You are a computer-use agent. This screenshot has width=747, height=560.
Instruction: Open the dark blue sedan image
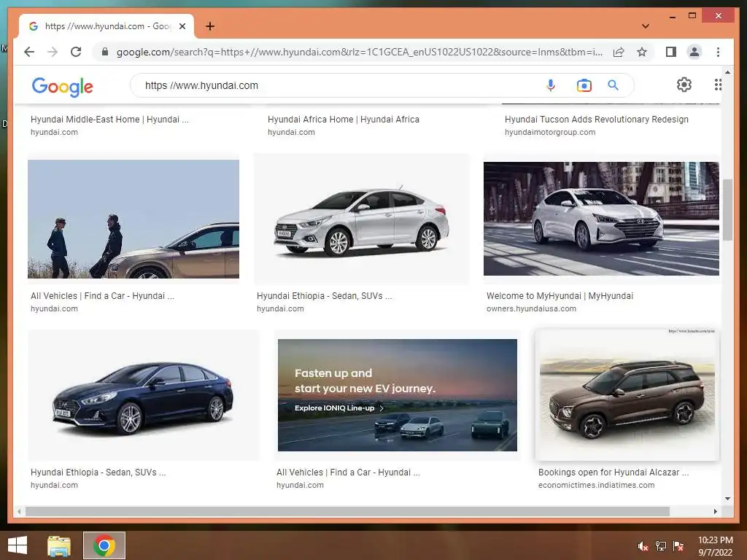tap(144, 395)
